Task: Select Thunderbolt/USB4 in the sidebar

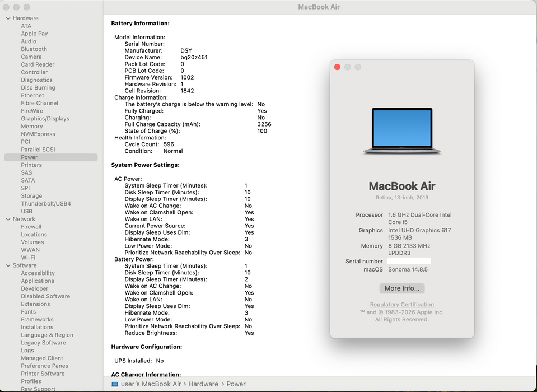Action: 46,204
